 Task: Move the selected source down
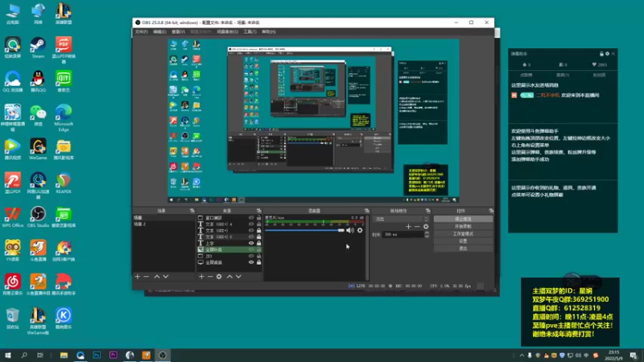point(238,277)
